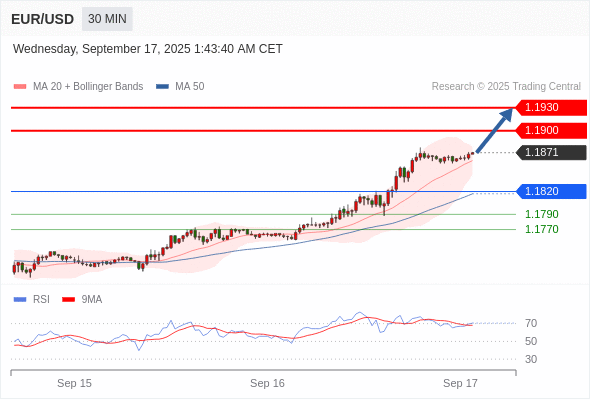The width and height of the screenshot is (590, 400).
Task: Click the 1.1770 support level label
Action: (541, 229)
